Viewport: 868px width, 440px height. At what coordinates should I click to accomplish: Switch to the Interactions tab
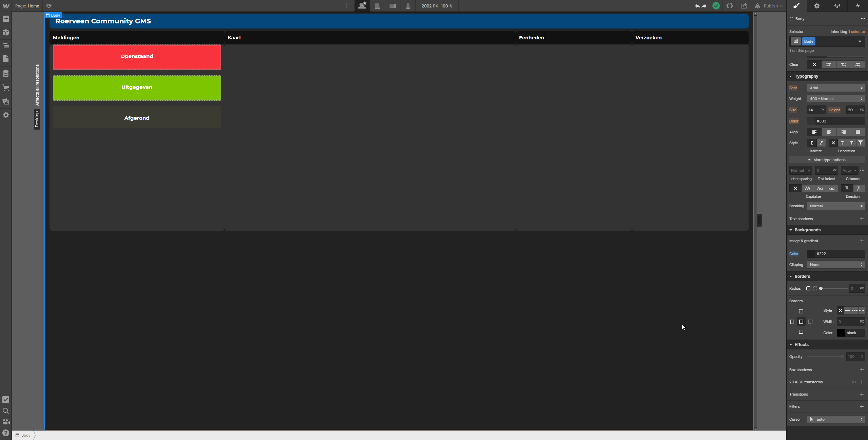tap(858, 6)
